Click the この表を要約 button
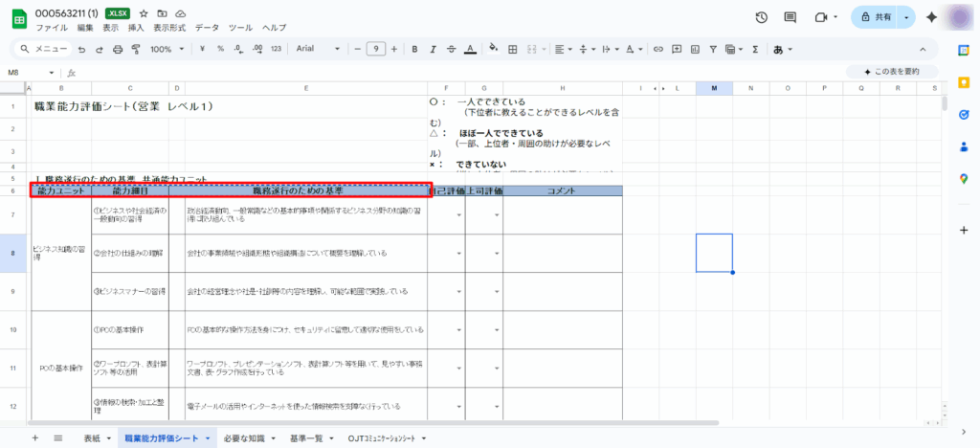 891,72
